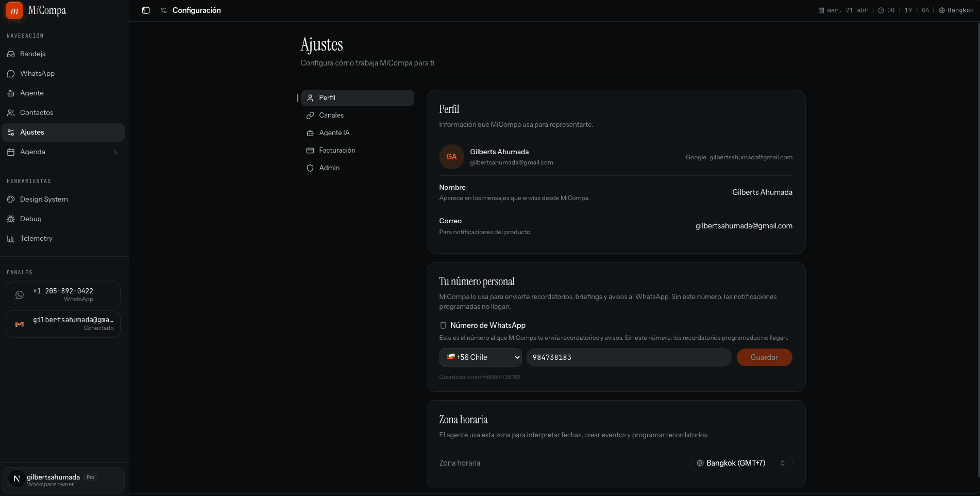Open the gilbertsahumada workspace owner menu
This screenshot has width=980, height=496.
(x=63, y=480)
